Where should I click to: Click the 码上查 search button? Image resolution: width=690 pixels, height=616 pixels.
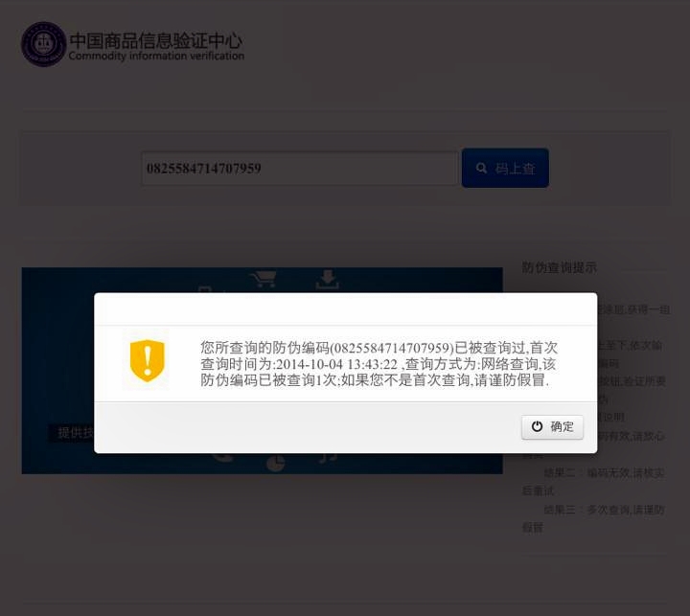pyautogui.click(x=505, y=168)
